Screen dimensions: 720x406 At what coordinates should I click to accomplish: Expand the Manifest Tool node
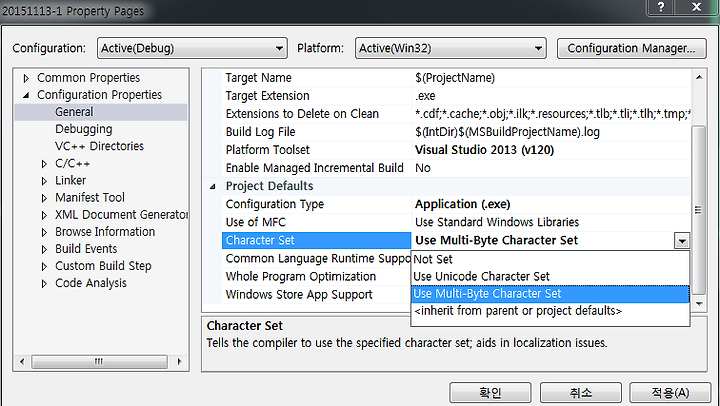pos(44,198)
